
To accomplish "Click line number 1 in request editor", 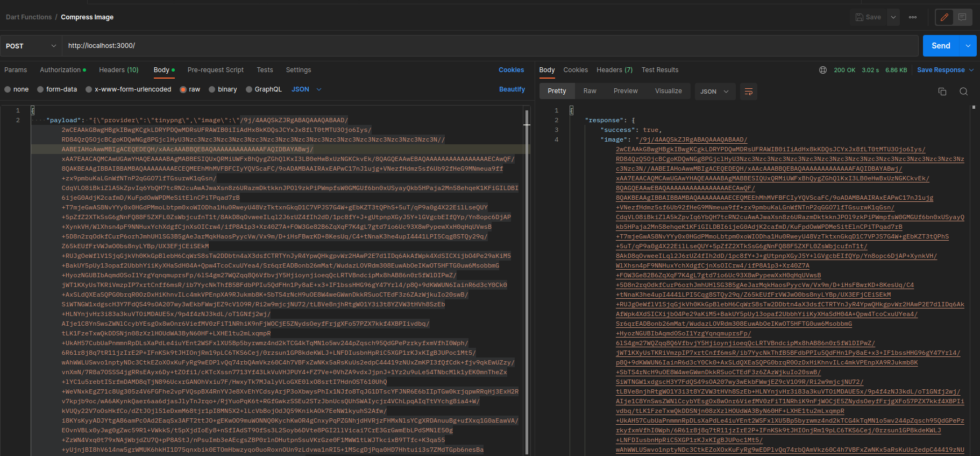I will point(18,110).
